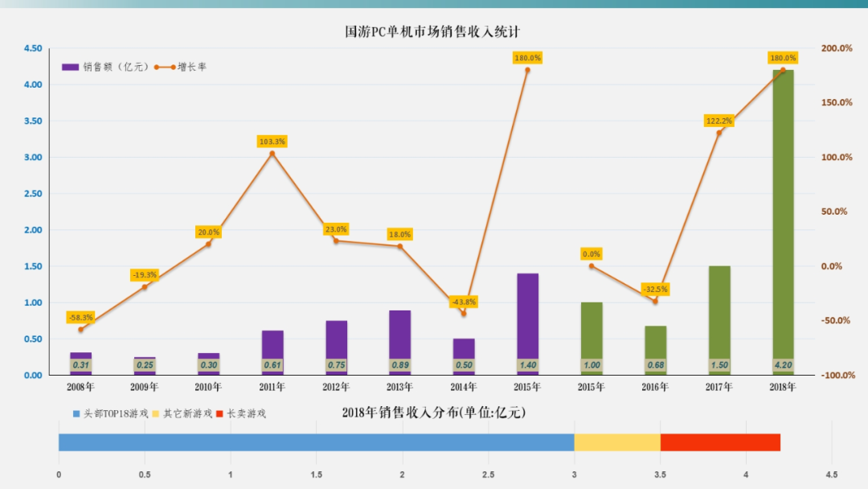The height and width of the screenshot is (489, 868).
Task: Click the 4.50 left axis value
Action: pos(33,48)
